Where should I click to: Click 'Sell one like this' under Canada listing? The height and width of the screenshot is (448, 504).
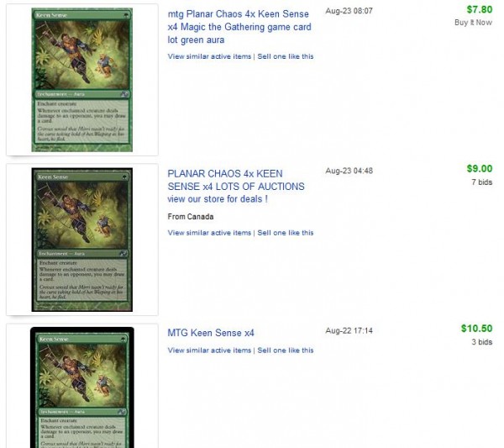[285, 233]
